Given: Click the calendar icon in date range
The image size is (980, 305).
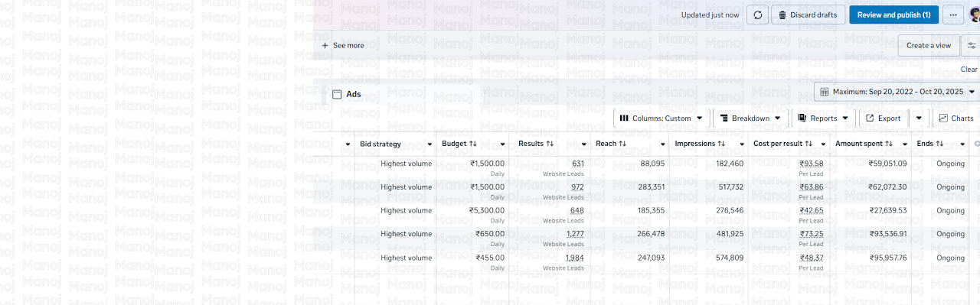Looking at the screenshot, I should 825,92.
